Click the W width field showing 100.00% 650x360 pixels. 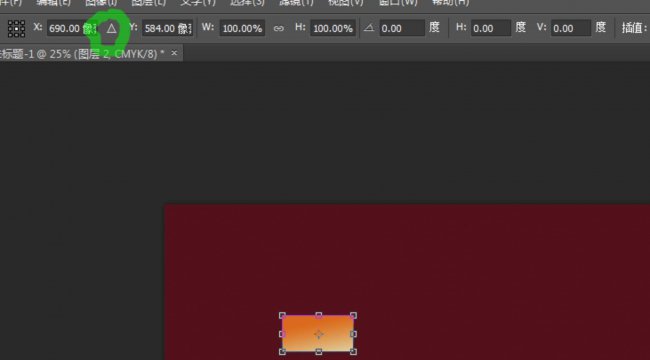(x=242, y=28)
